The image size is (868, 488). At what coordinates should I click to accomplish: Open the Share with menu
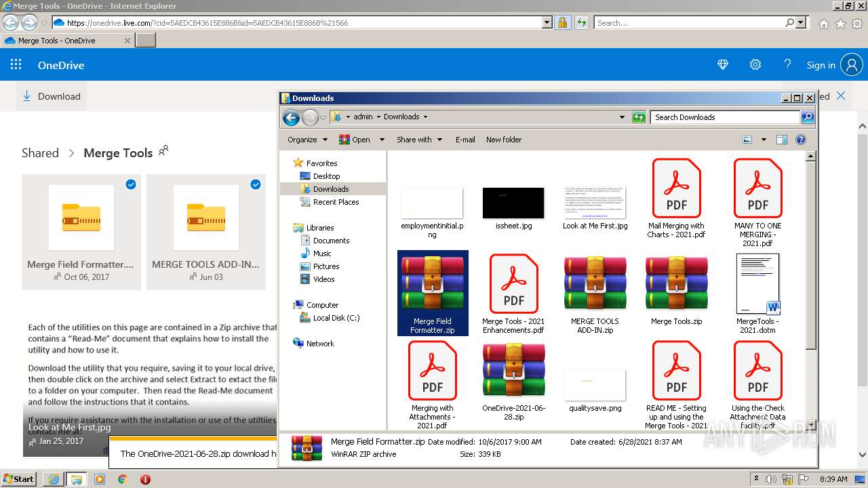[419, 140]
